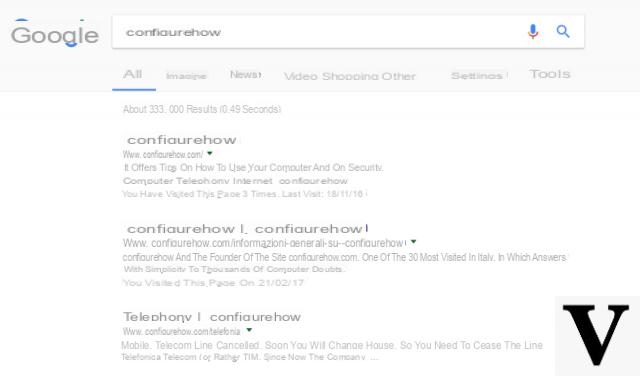This screenshot has height=376, width=640.
Task: Click 'You Visited This Page On 21/02/17' text
Action: tap(213, 283)
